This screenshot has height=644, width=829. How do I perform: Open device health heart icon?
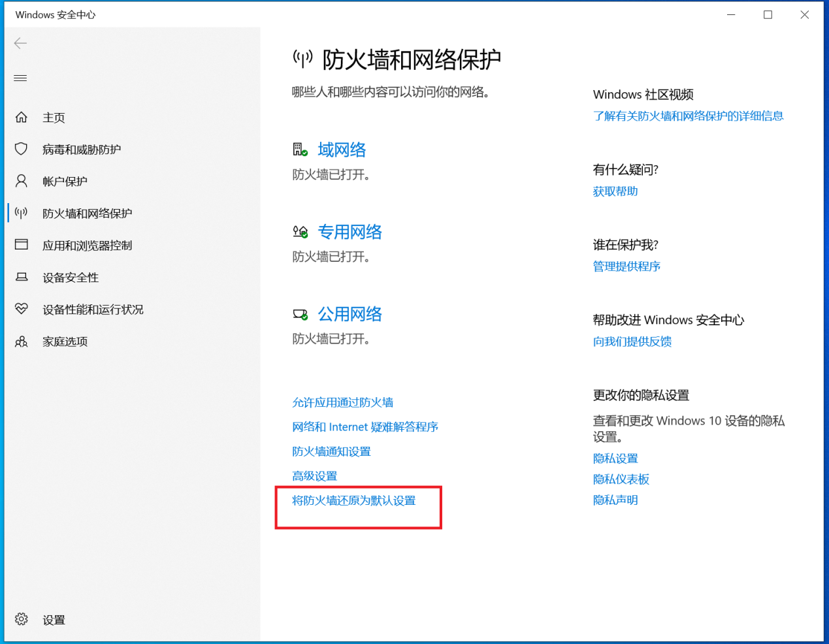point(22,309)
